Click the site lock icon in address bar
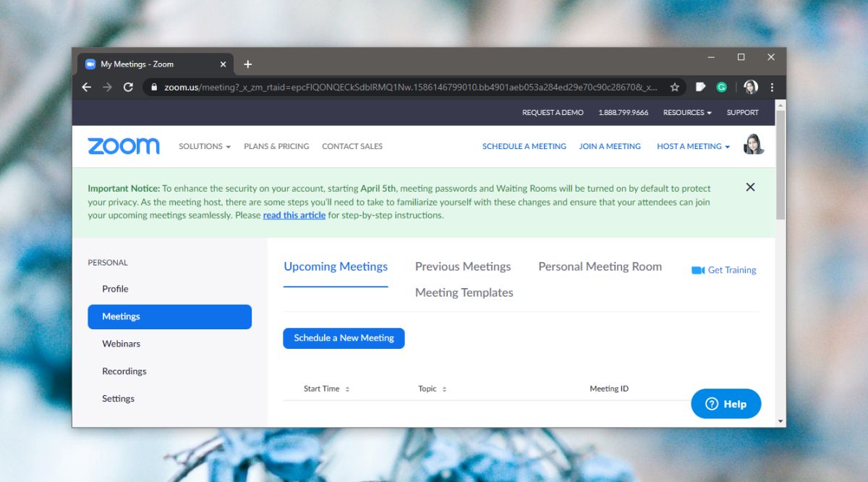The height and width of the screenshot is (482, 868). point(153,87)
